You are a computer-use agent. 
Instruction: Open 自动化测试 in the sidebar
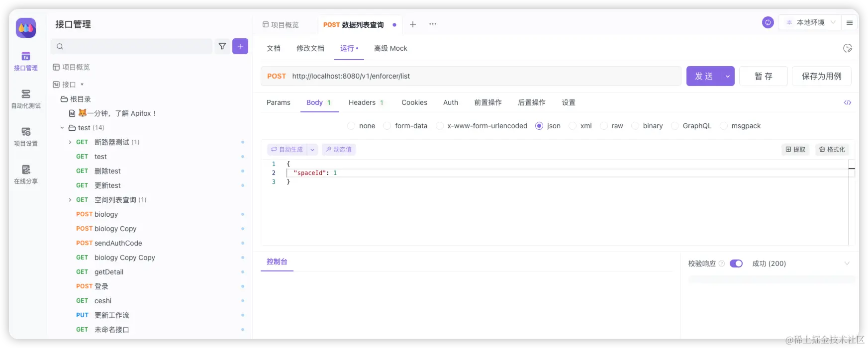pos(26,99)
